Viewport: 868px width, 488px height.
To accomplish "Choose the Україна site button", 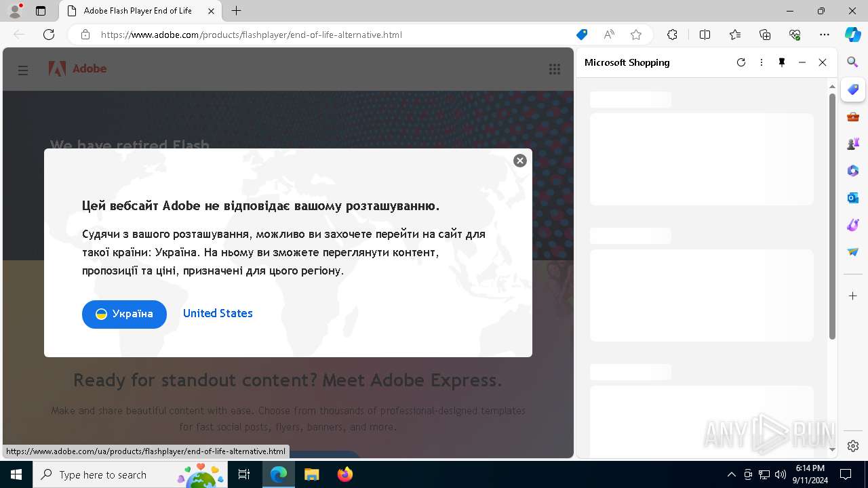I will pyautogui.click(x=124, y=314).
